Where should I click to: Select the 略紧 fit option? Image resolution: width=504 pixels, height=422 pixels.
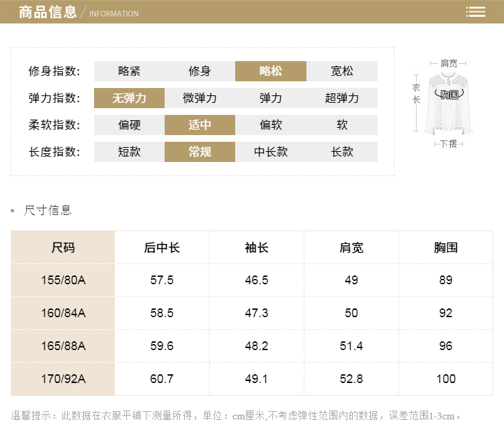point(129,71)
